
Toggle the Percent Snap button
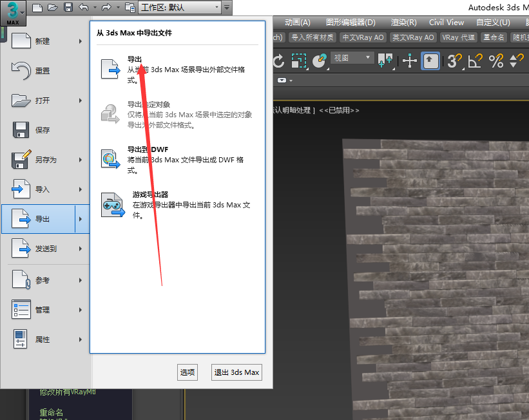coord(496,61)
